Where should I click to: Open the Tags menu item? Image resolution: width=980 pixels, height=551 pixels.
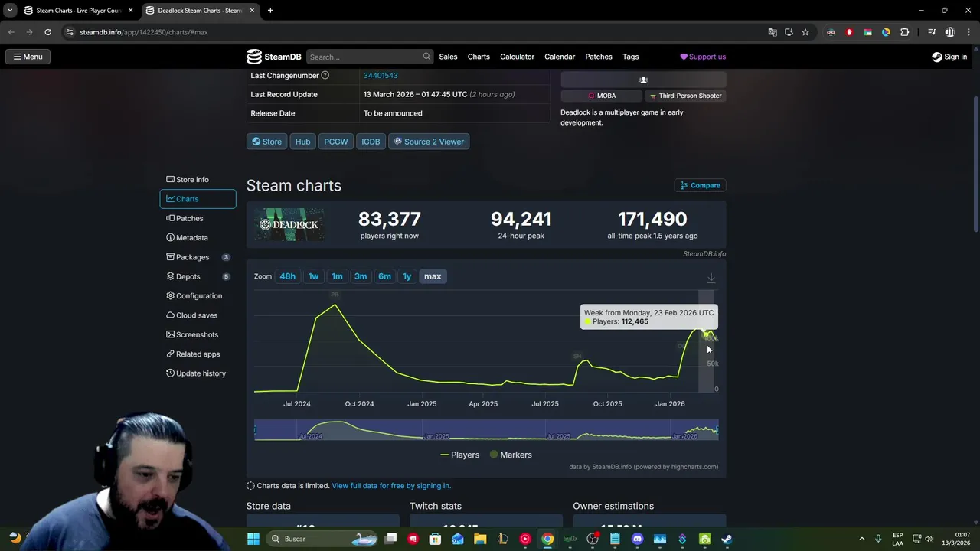[x=631, y=57]
